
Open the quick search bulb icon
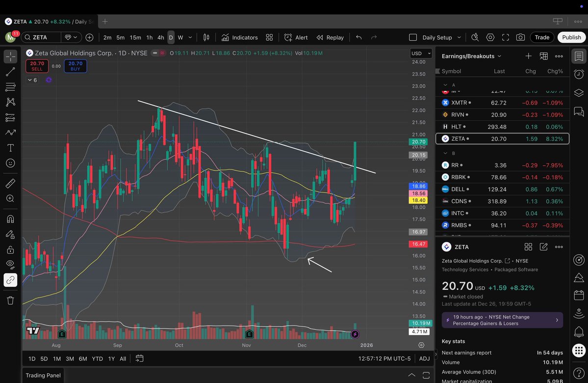[475, 37]
